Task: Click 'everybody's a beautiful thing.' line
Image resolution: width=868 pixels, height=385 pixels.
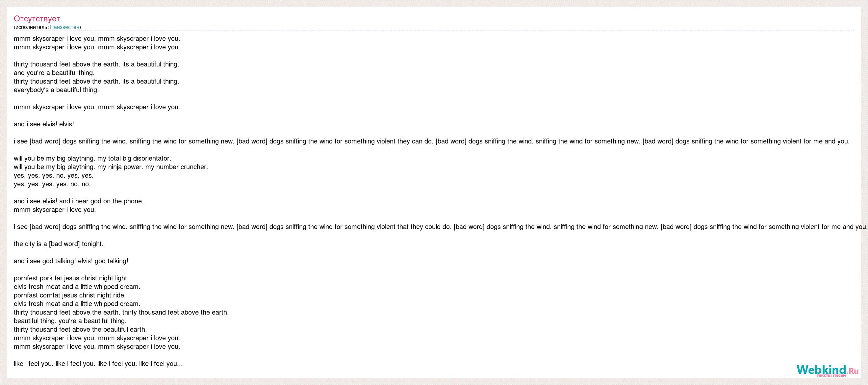Action: pos(56,90)
